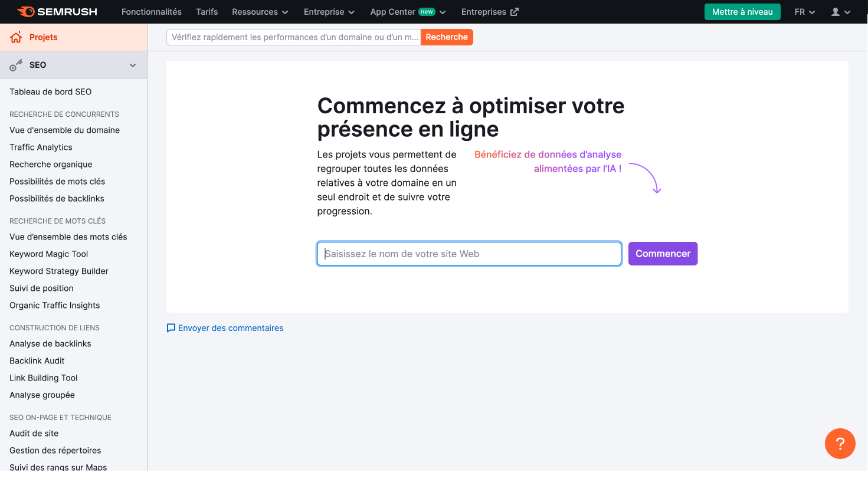
Task: Click the SEO key icon
Action: pyautogui.click(x=16, y=65)
